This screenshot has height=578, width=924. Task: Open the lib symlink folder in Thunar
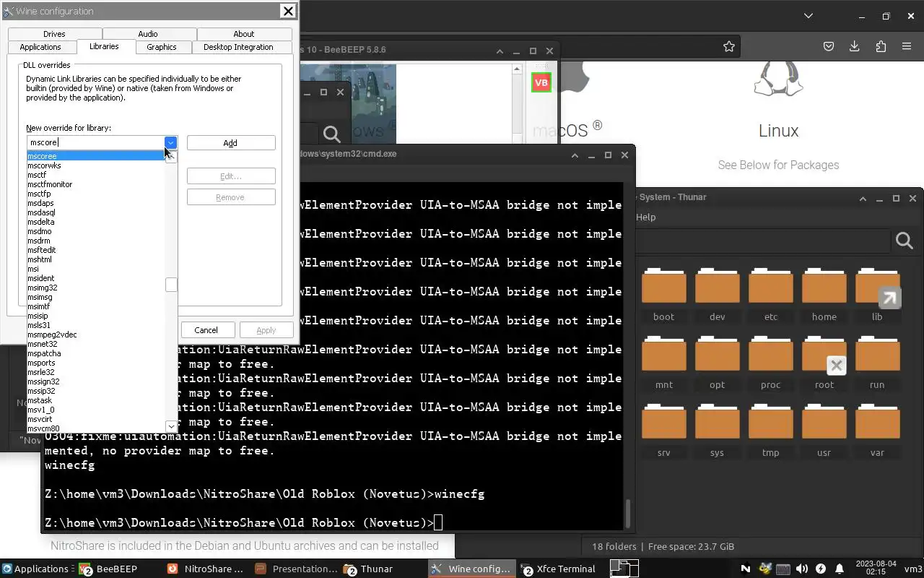(x=877, y=295)
